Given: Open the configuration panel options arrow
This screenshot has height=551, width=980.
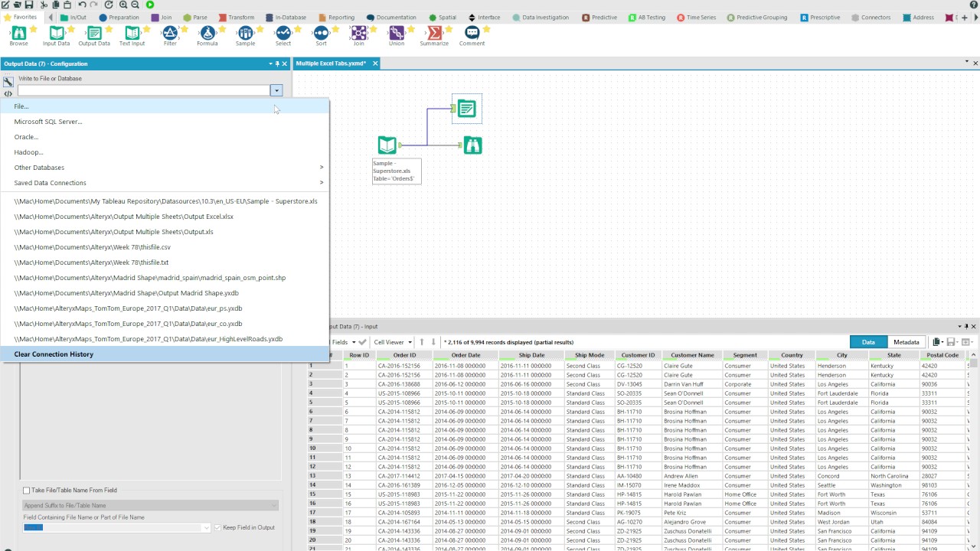Looking at the screenshot, I should click(270, 64).
